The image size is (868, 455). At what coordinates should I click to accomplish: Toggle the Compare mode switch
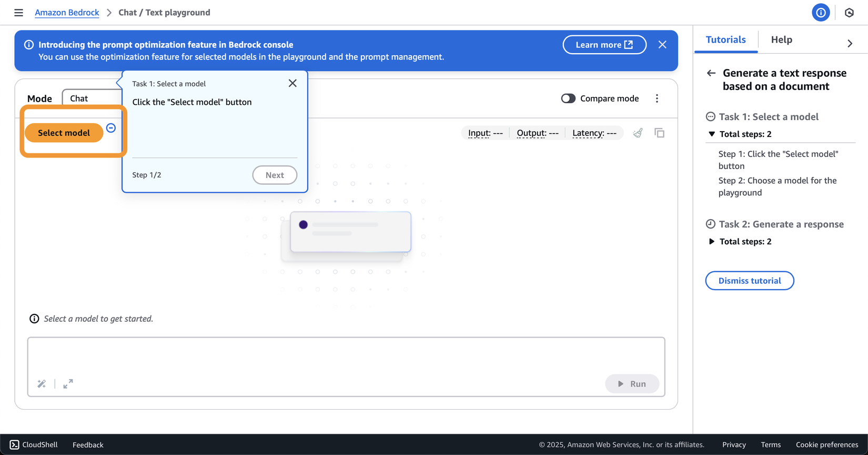568,98
